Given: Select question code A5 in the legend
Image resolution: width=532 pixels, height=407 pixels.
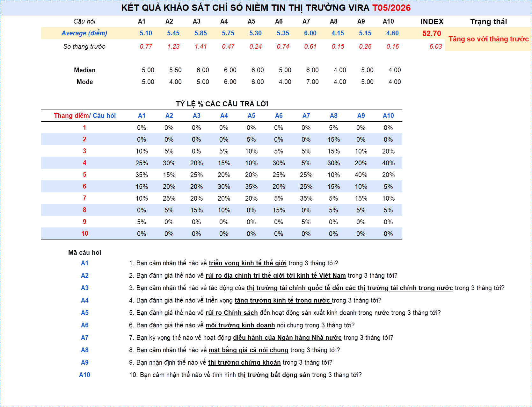Looking at the screenshot, I should pos(84,313).
